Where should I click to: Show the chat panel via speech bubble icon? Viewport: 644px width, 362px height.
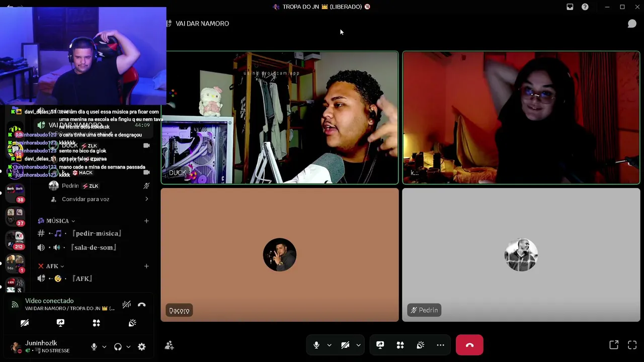(x=632, y=24)
